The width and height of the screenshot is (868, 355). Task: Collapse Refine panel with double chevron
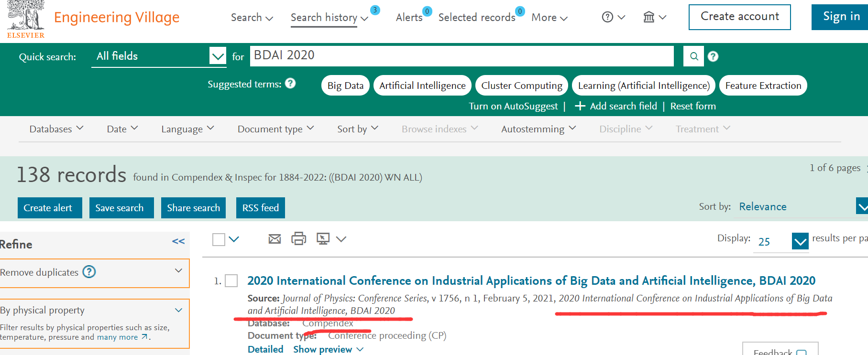point(178,241)
